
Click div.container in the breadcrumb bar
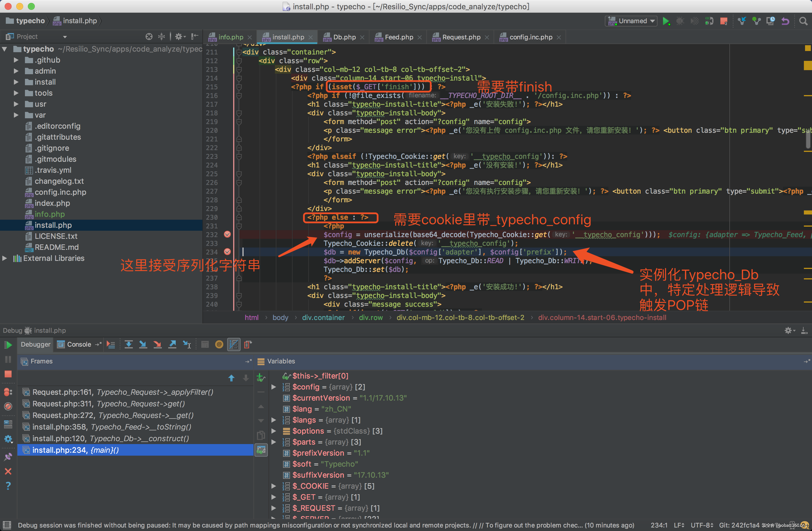pyautogui.click(x=323, y=317)
